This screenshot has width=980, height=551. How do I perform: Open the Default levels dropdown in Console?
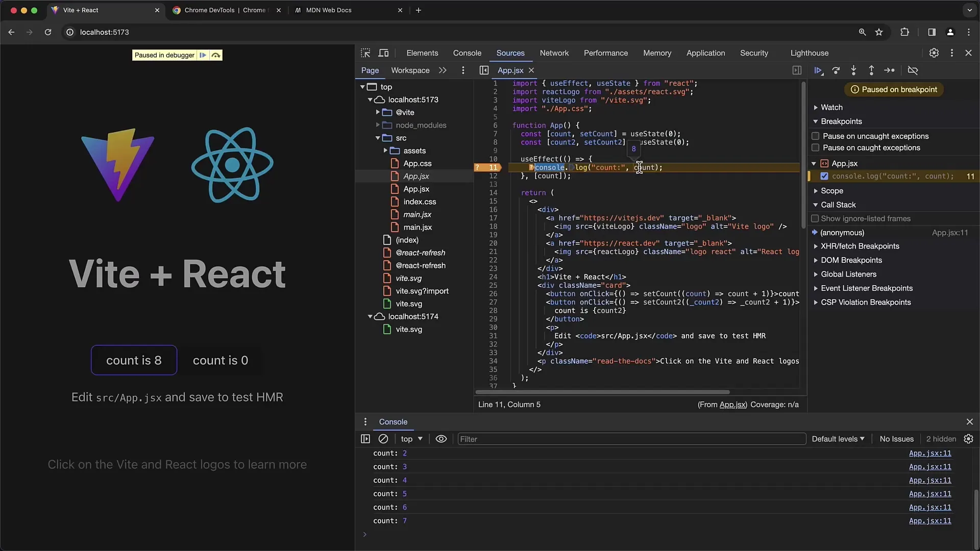[x=839, y=438]
